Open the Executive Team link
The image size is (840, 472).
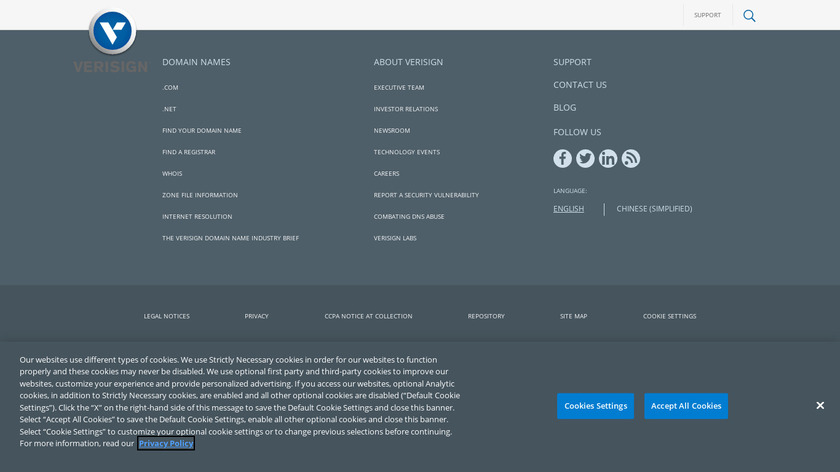tap(399, 87)
